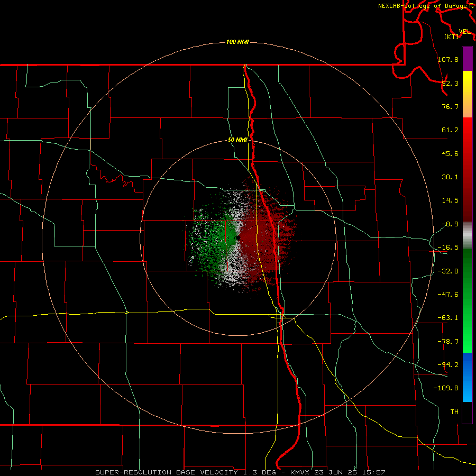The image size is (476, 476).
Task: Click the -63.1 scale value
Action: point(448,318)
